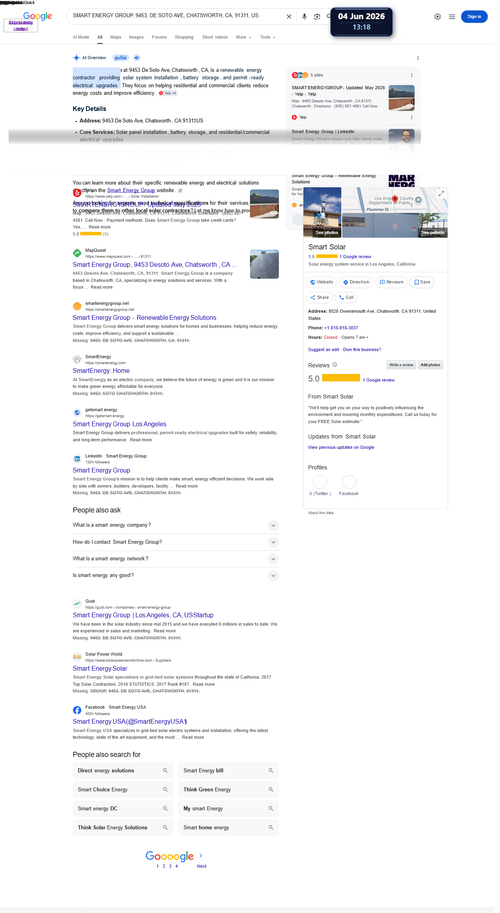Expand the business Hours dropdown arrow
Viewport: 500px width, 913px height.
(367, 338)
